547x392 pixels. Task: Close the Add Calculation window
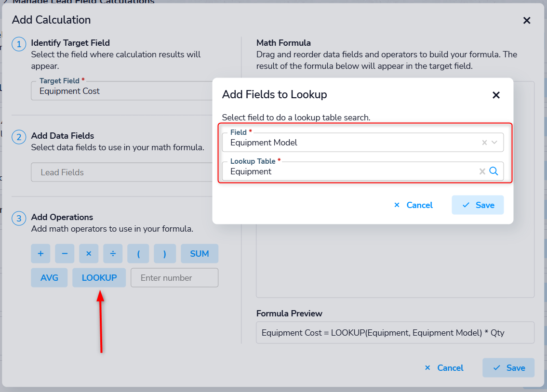(527, 20)
